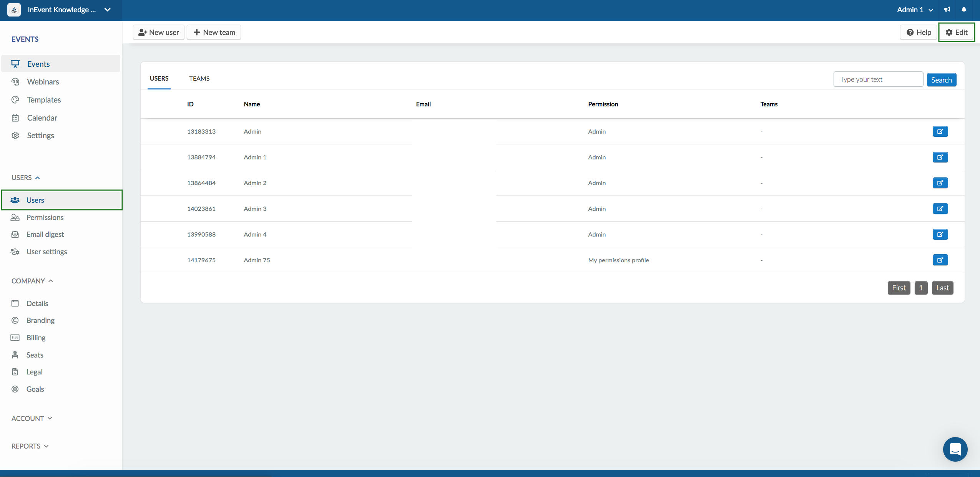Click the external link icon for Admin 1

coord(939,157)
